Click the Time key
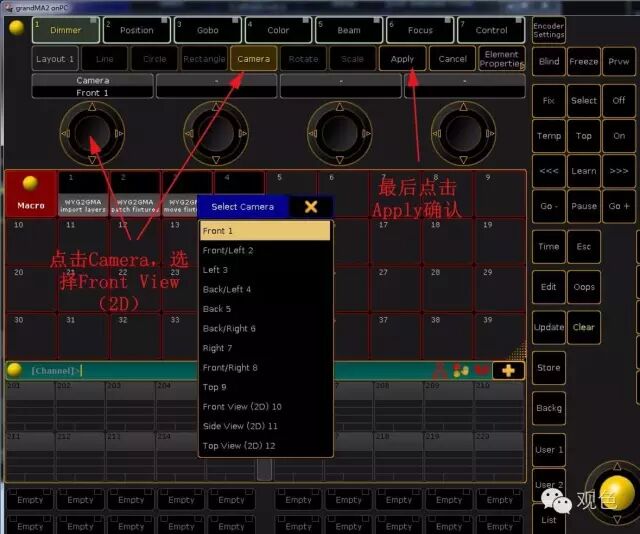640x534 pixels. click(549, 246)
